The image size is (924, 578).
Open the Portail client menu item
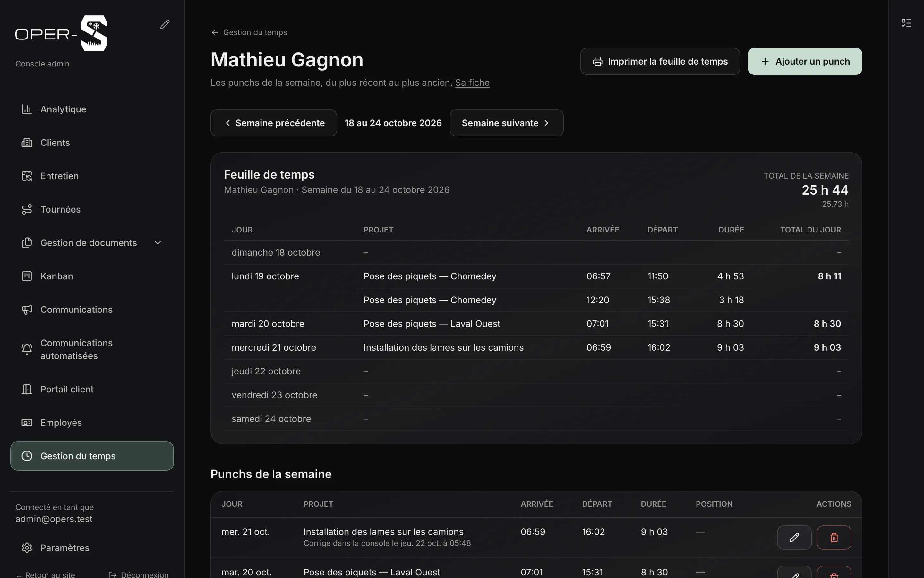[x=92, y=389]
